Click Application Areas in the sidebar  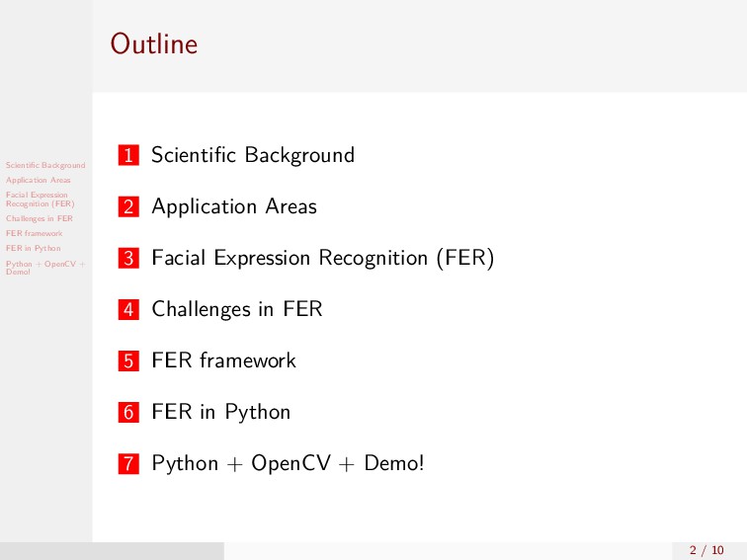(x=39, y=180)
